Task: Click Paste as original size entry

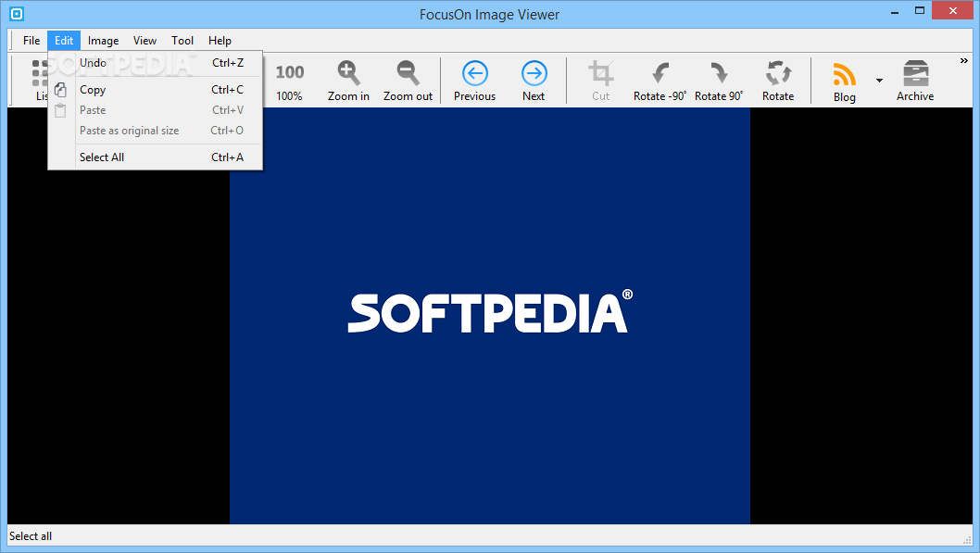Action: (x=155, y=131)
